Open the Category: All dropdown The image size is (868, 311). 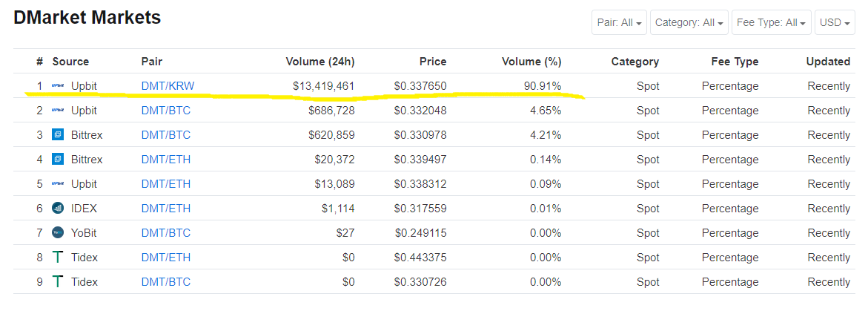[689, 22]
